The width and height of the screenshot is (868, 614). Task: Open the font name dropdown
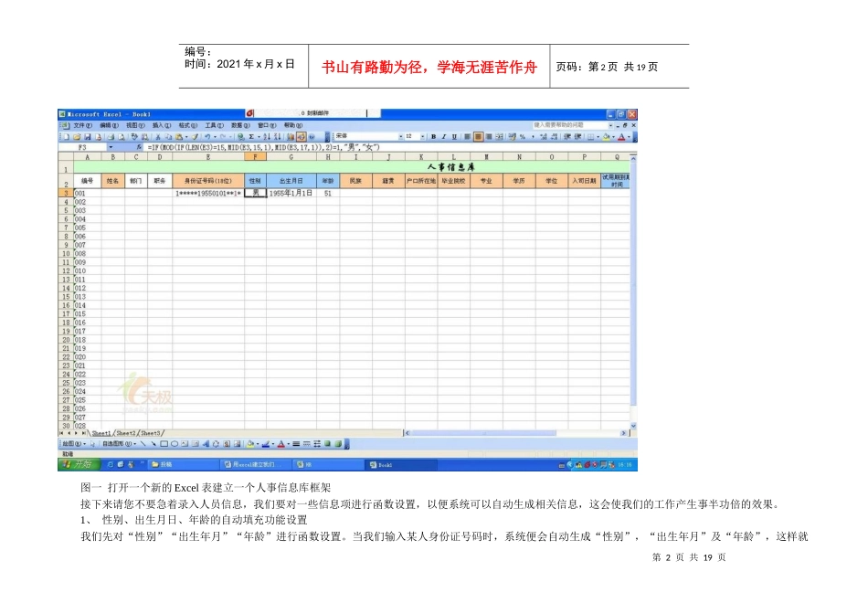pos(401,137)
